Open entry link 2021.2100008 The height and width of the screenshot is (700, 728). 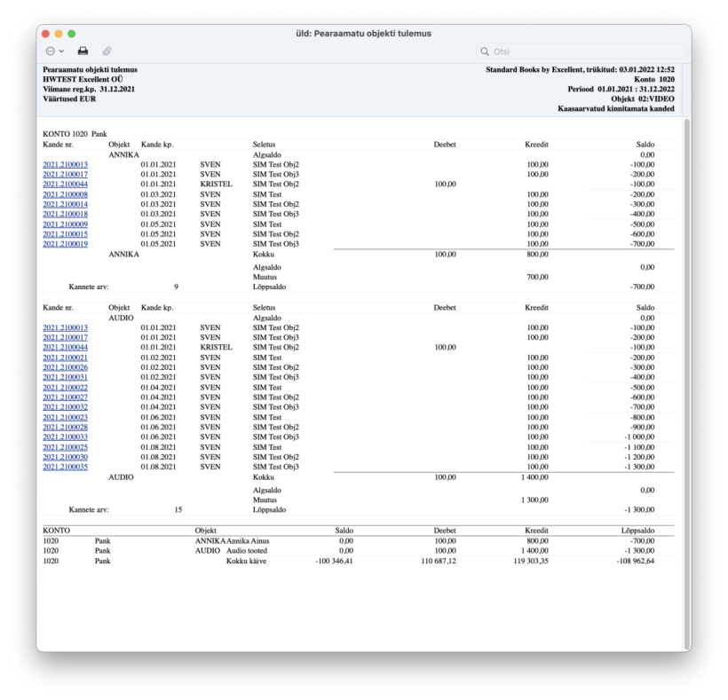click(x=65, y=194)
